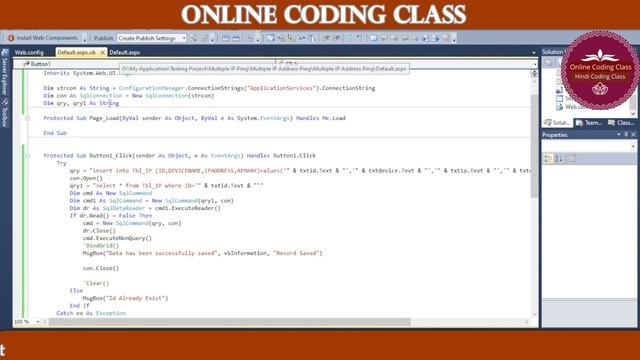The height and width of the screenshot is (360, 640).
Task: Comment out selected lines icon
Action: point(350,38)
